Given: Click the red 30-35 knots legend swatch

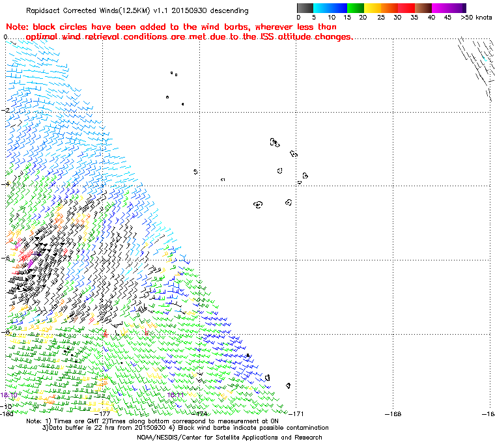Looking at the screenshot, I should click(x=406, y=8).
